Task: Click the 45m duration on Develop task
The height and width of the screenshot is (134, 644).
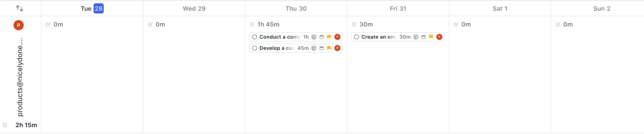Action: tap(303, 48)
